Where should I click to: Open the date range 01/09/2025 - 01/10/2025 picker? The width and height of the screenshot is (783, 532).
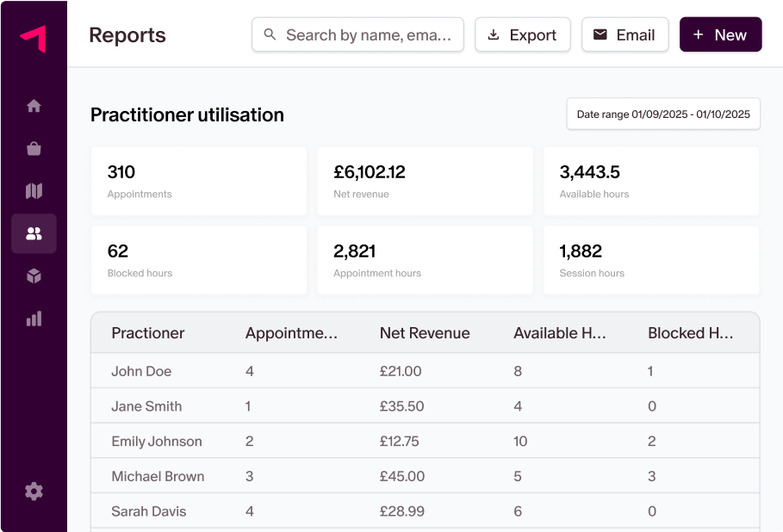(x=662, y=114)
